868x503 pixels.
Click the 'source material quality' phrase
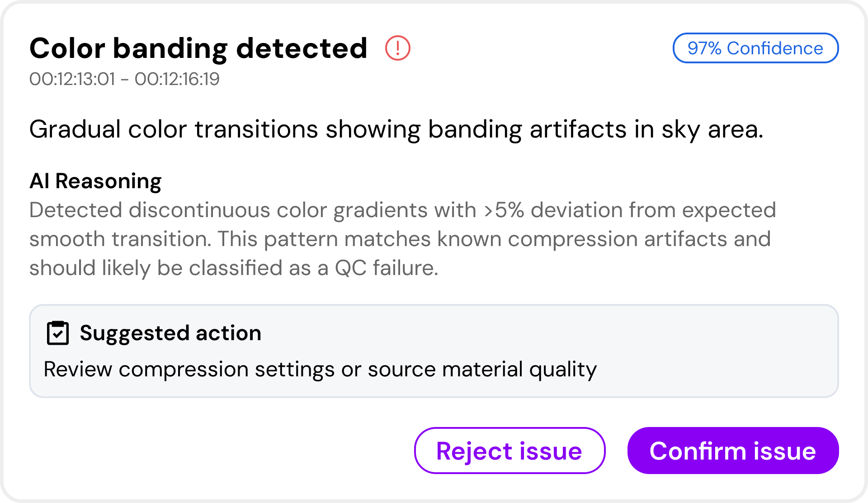(482, 370)
